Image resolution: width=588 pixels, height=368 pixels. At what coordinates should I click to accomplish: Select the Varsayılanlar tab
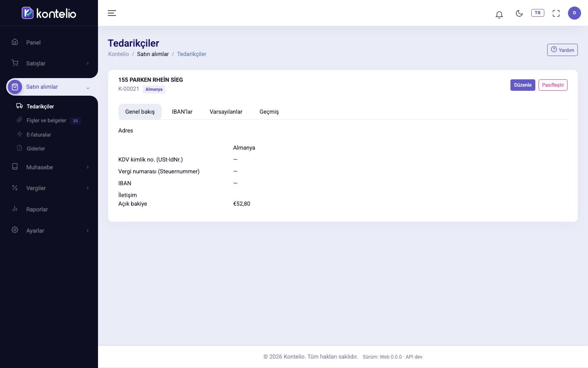[226, 112]
